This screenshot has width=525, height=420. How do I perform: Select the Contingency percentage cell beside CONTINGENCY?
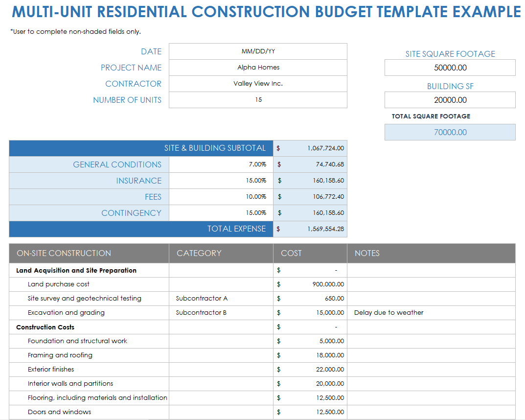pyautogui.click(x=221, y=212)
